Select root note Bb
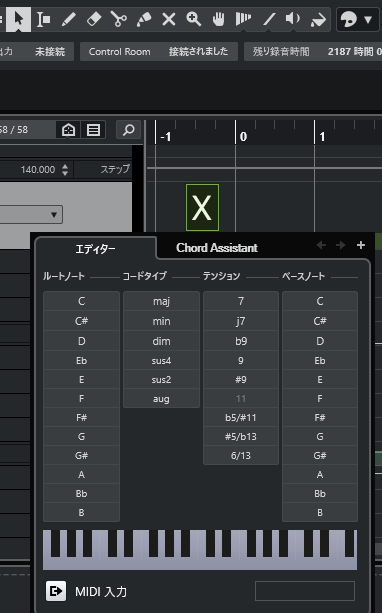This screenshot has height=613, width=382. click(x=81, y=493)
